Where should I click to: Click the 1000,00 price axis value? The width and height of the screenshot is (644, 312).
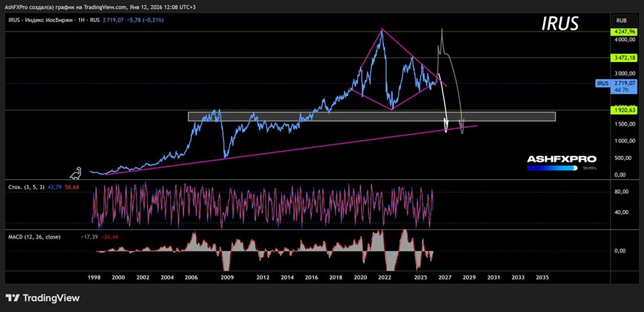[x=624, y=141]
